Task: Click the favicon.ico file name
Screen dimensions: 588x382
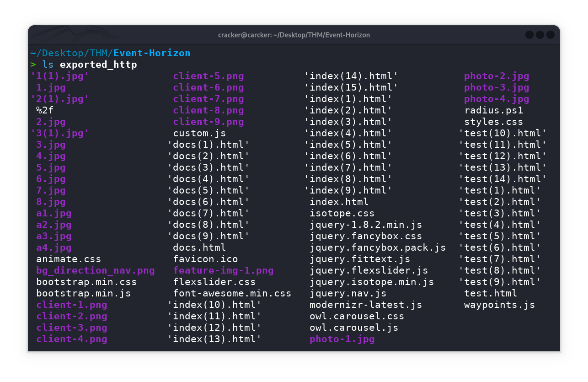Action: click(205, 259)
